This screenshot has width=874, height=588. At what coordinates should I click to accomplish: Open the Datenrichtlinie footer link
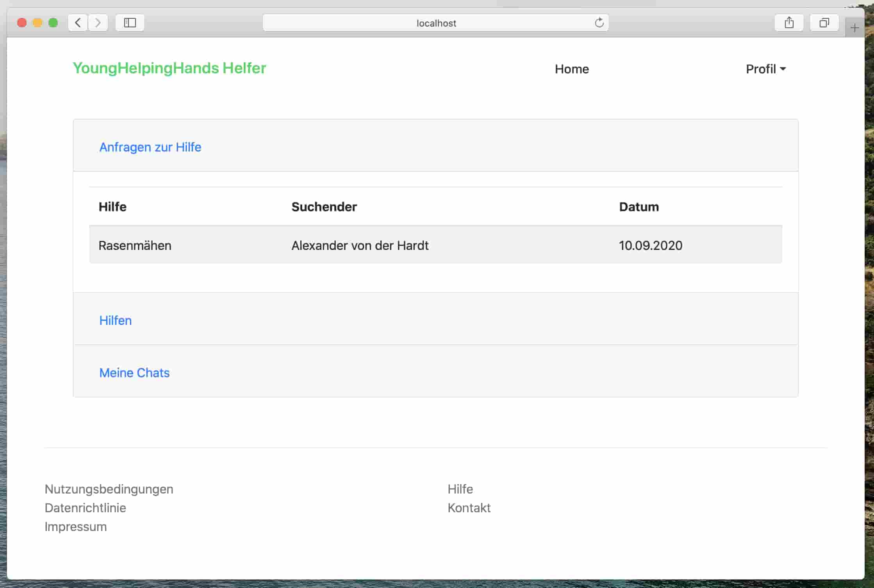coord(85,508)
